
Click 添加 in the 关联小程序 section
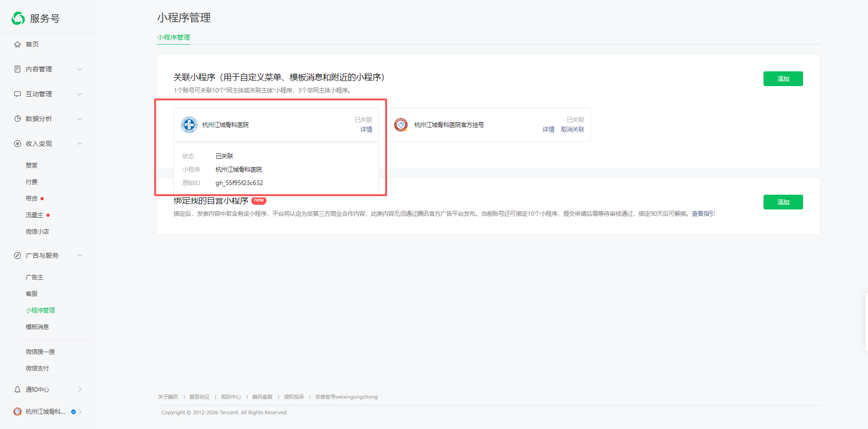tap(783, 79)
